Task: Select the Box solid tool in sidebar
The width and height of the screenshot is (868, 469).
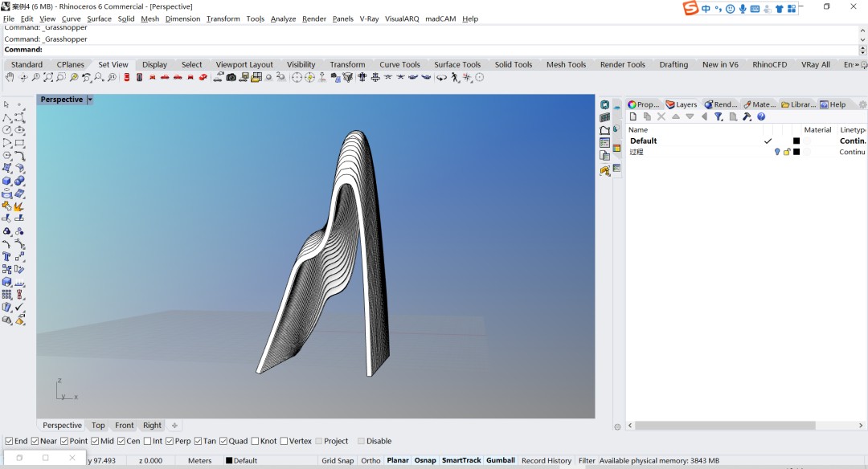Action: click(6, 181)
